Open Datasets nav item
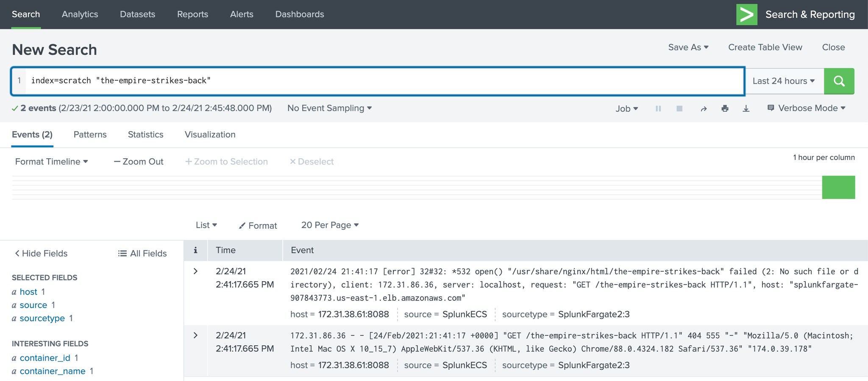Viewport: 868px width, 381px height. point(137,14)
